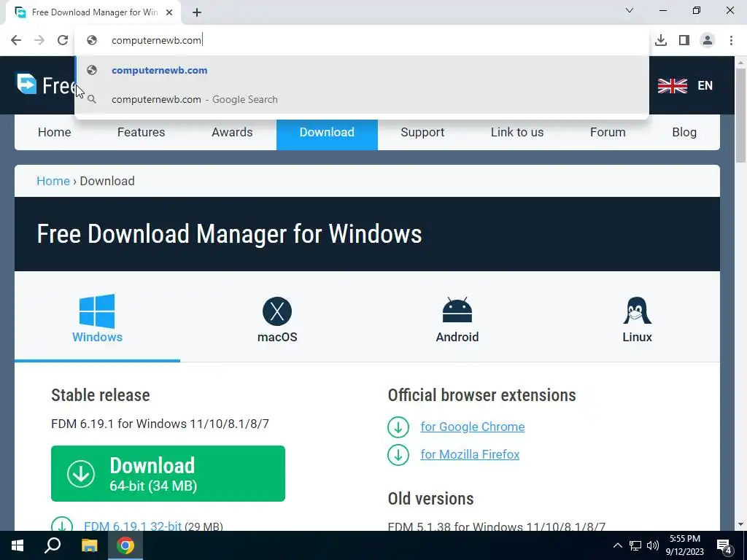Open the for Google Chrome link

[x=472, y=427]
